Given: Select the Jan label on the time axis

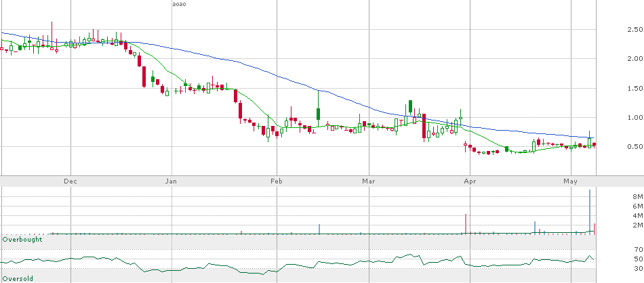Looking at the screenshot, I should point(172,181).
